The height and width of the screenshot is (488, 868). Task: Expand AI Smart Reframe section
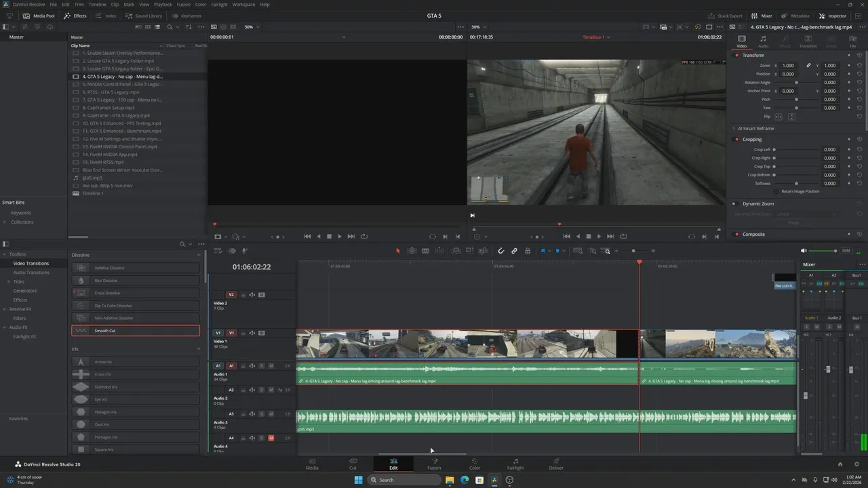(x=734, y=128)
